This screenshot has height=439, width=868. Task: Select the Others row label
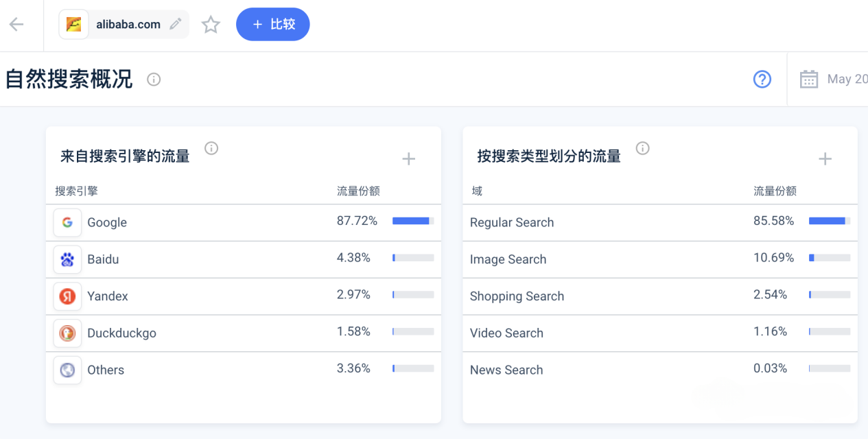[106, 370]
